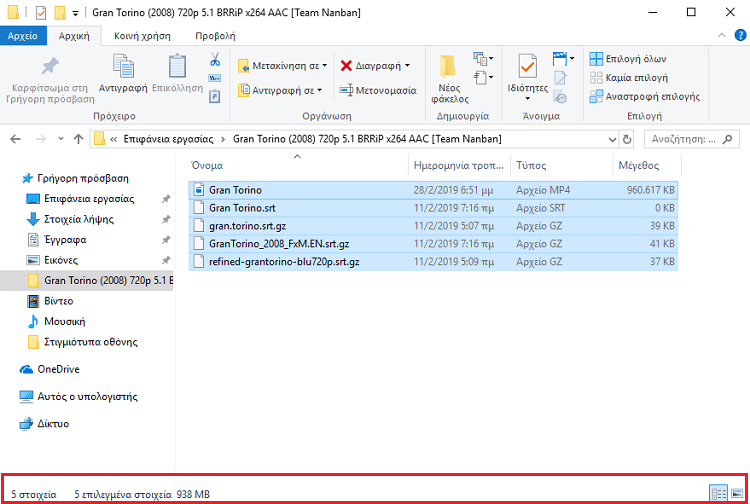Pin with Καρφίτσωμα στη Γρήγορη πρόσβαση
This screenshot has width=750, height=504.
tap(50, 80)
